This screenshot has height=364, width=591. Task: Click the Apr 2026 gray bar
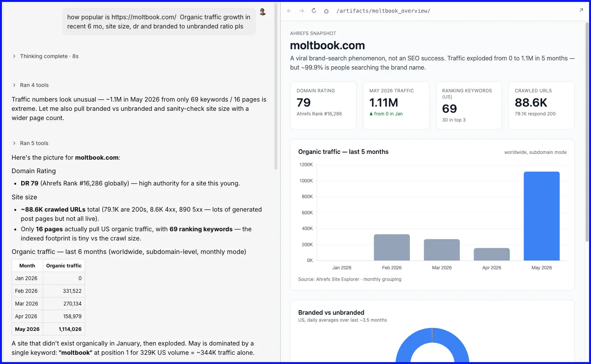pos(492,254)
